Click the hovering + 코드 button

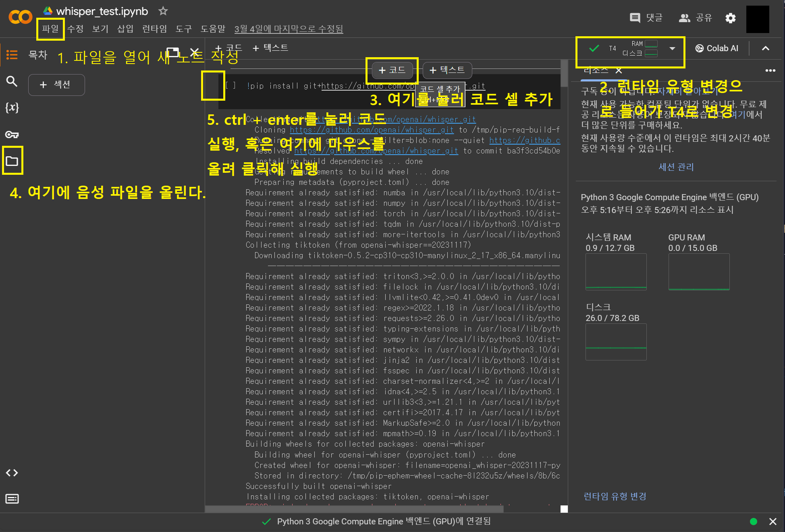pos(392,70)
